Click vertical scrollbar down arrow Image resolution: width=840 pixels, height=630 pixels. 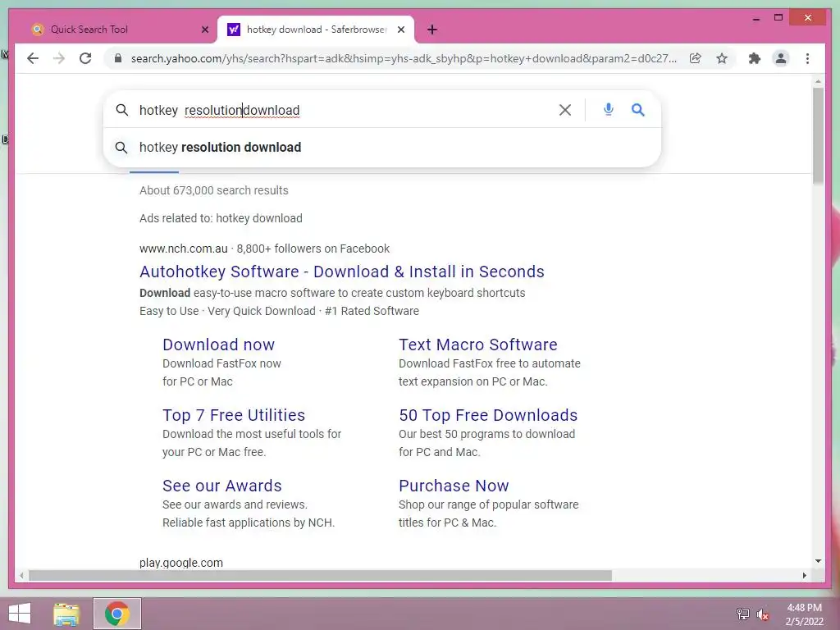click(818, 561)
